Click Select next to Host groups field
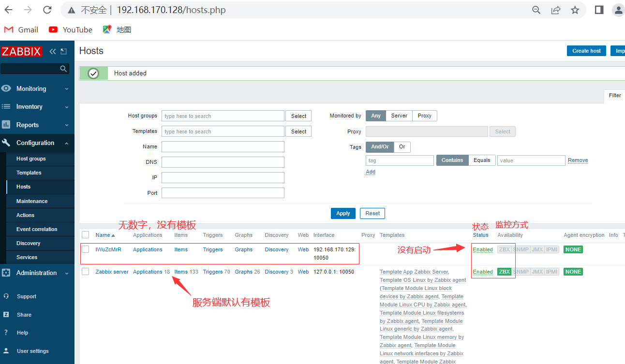The height and width of the screenshot is (364, 625). pyautogui.click(x=298, y=116)
